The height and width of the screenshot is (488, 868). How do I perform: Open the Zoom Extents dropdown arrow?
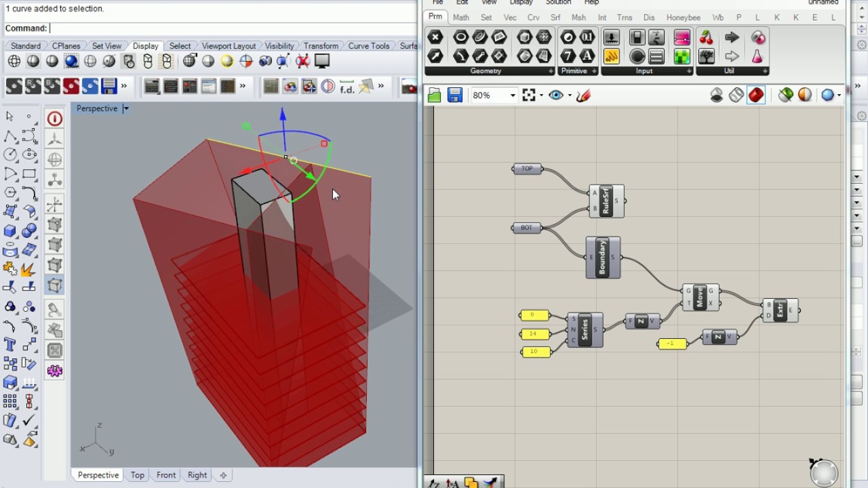541,96
